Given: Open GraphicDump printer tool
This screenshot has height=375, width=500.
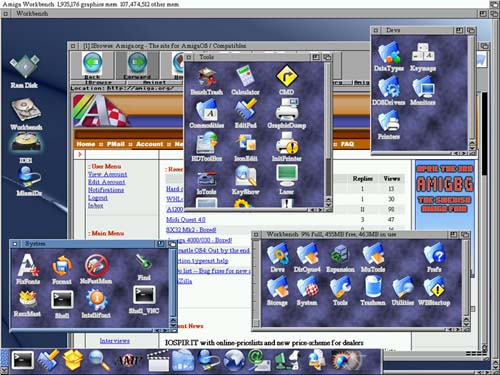Looking at the screenshot, I should [x=287, y=114].
